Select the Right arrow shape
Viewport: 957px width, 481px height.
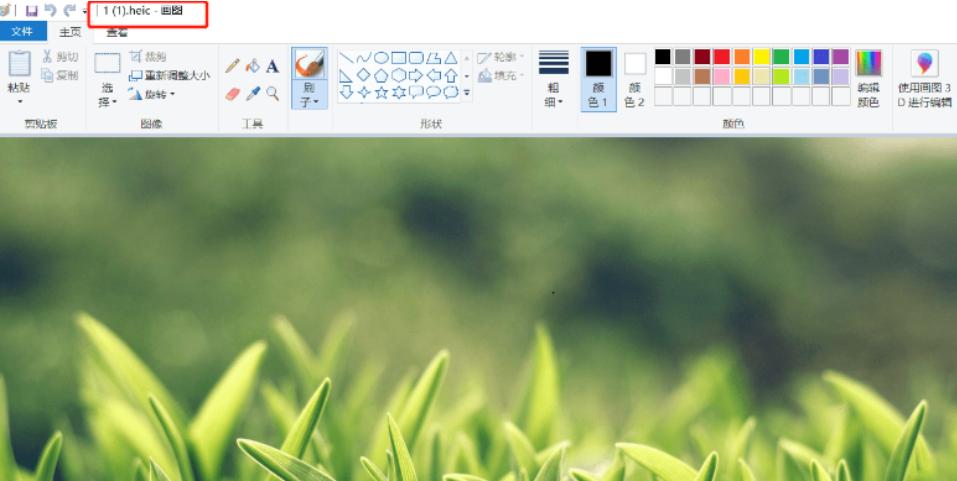[416, 76]
